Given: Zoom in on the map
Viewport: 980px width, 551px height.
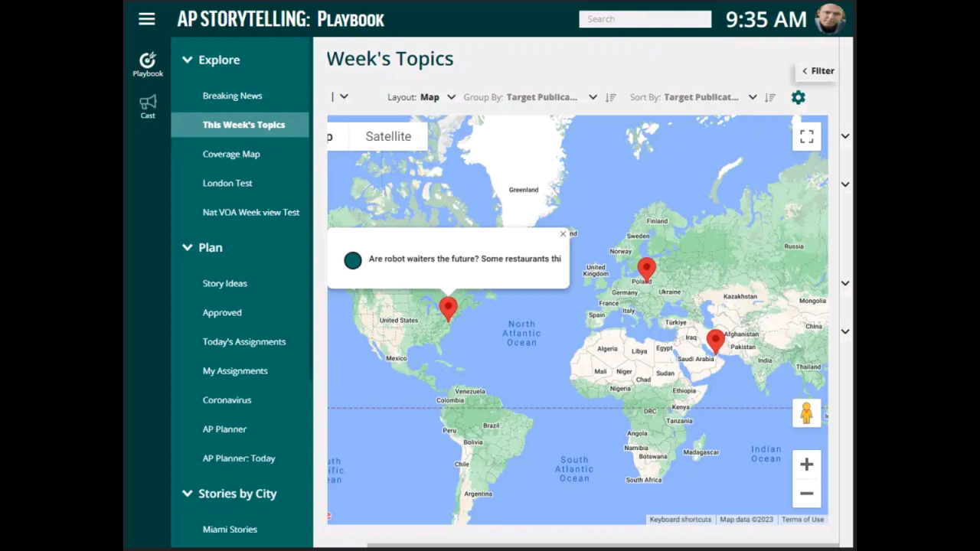Looking at the screenshot, I should coord(806,465).
